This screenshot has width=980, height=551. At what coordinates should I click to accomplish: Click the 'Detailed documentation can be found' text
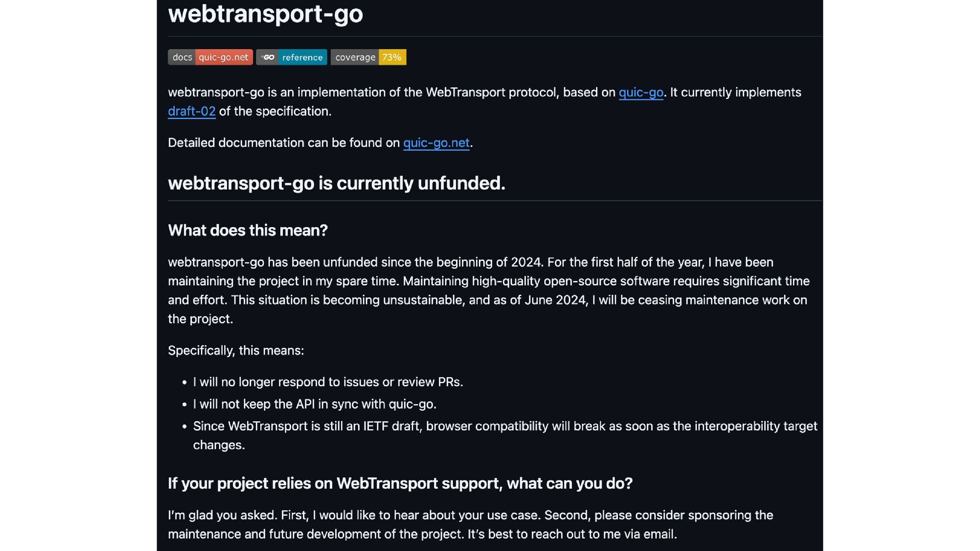click(x=283, y=143)
